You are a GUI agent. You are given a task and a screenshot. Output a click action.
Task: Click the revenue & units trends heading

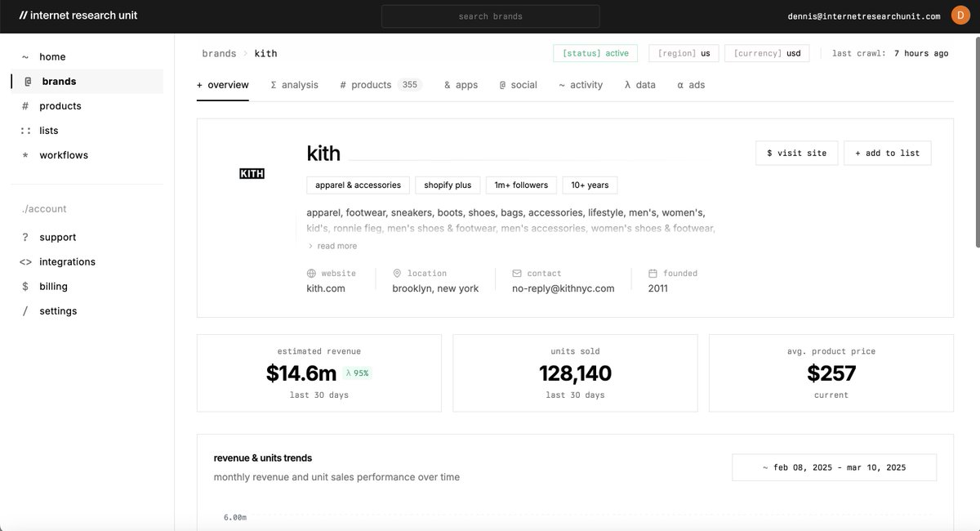[x=263, y=458]
